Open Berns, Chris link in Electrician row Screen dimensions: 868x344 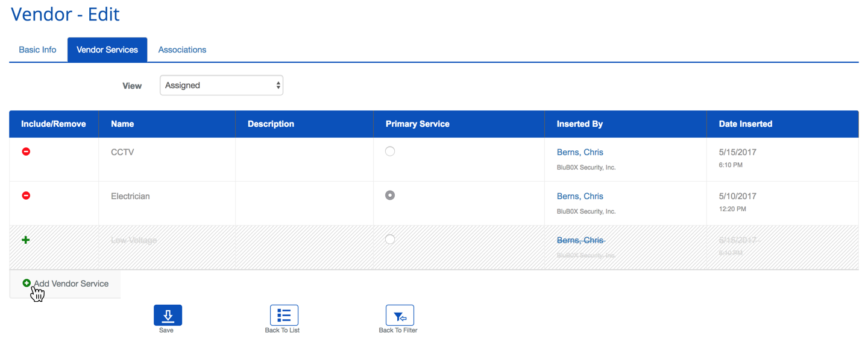click(x=580, y=196)
